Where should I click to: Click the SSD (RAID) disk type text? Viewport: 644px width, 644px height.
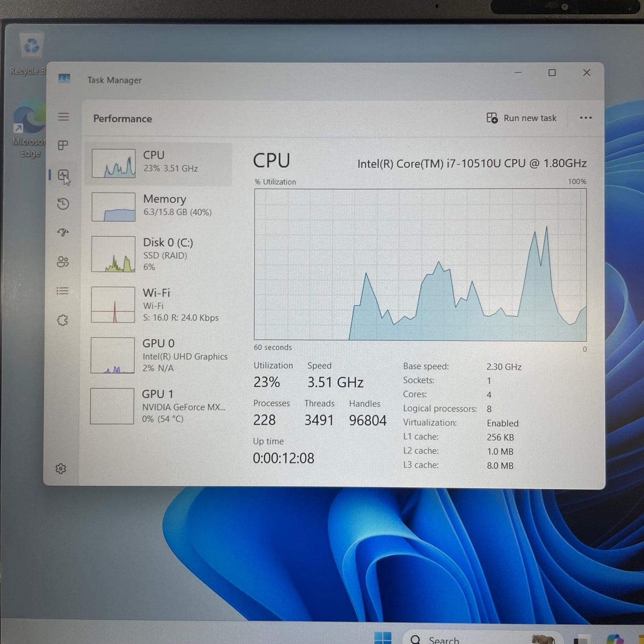165,256
